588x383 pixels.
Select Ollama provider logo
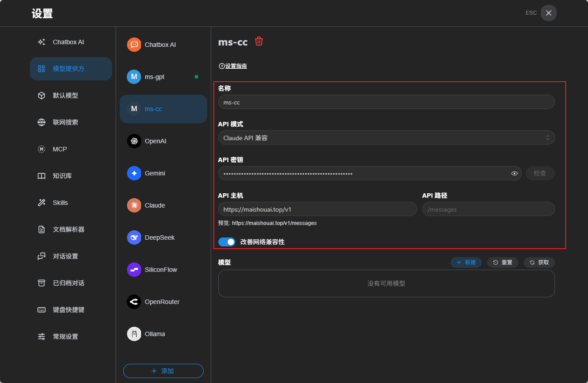coord(134,334)
